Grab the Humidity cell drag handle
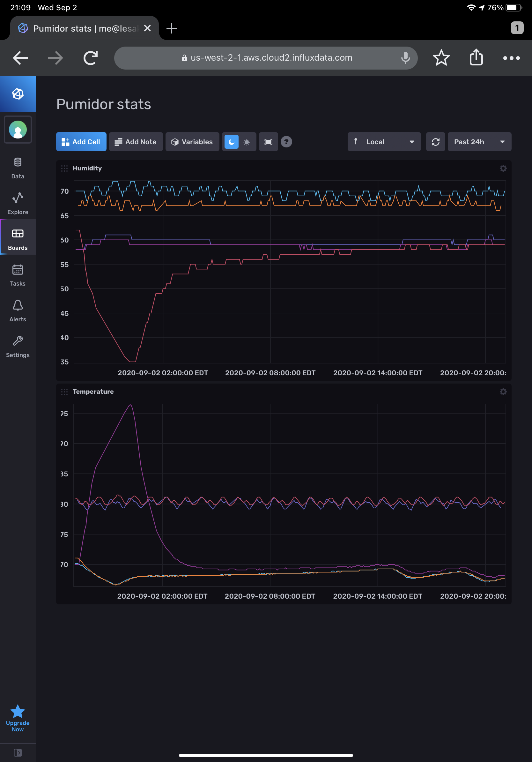The width and height of the screenshot is (532, 762). point(64,168)
